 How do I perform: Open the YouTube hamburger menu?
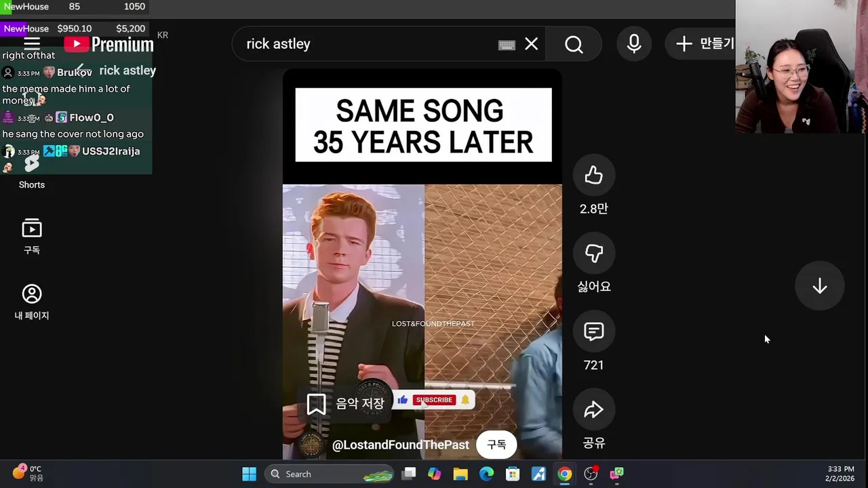click(32, 44)
